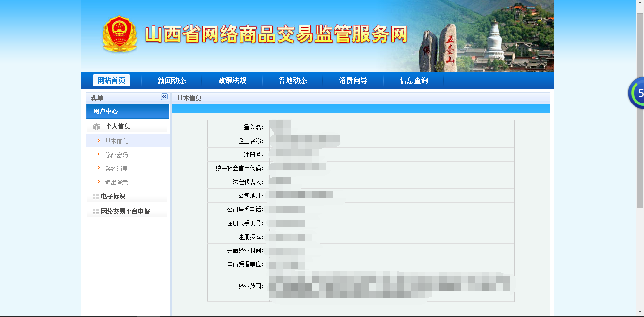Go to 网站首页 in navigation bar
Image resolution: width=644 pixels, height=317 pixels.
(112, 81)
